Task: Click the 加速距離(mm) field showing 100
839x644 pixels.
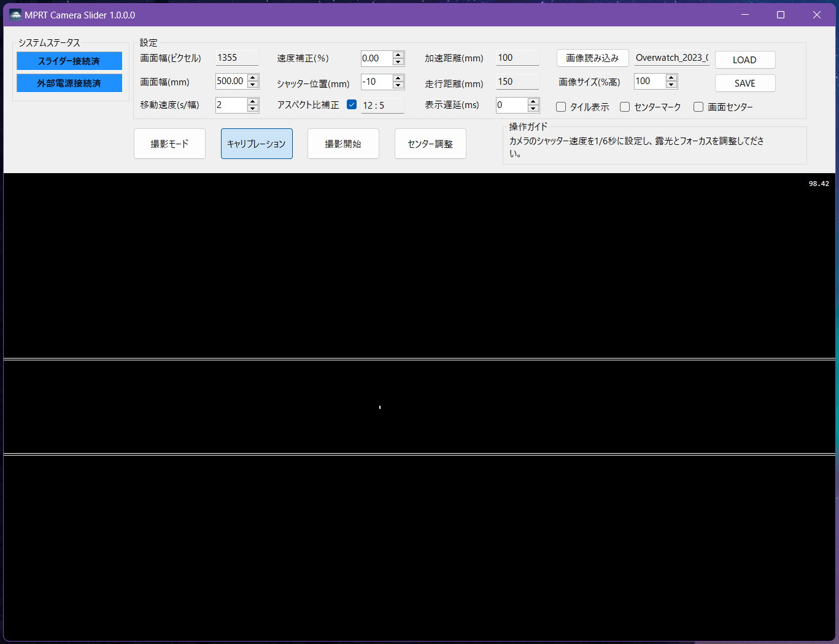Action: [x=517, y=58]
